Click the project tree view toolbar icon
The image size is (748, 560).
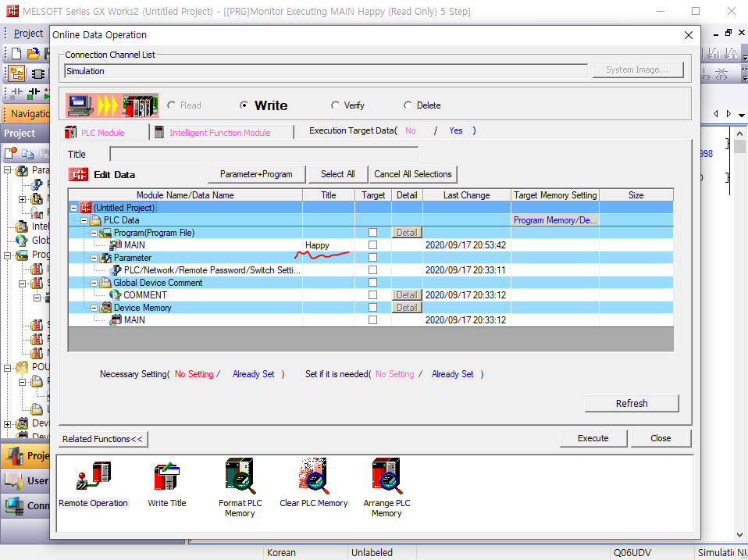pyautogui.click(x=16, y=74)
